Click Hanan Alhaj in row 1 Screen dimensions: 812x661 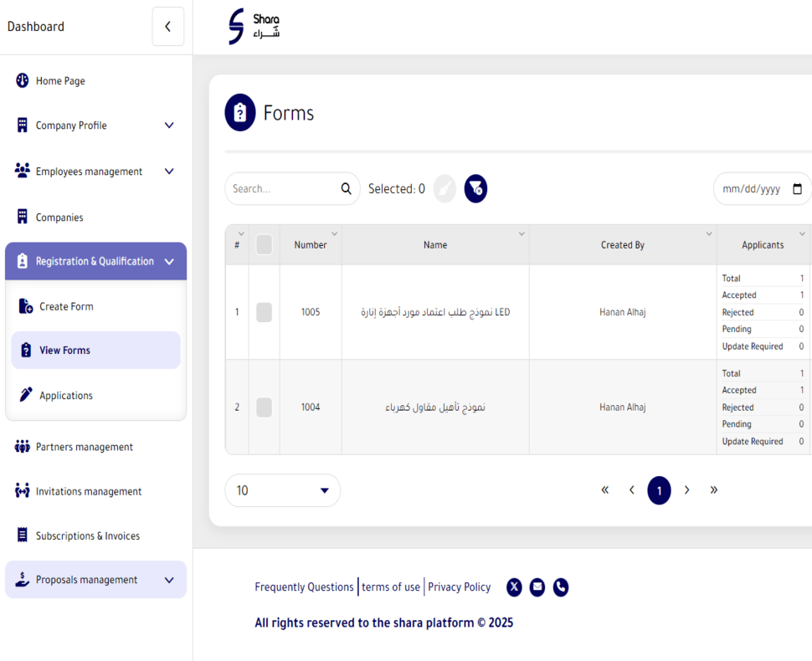623,312
